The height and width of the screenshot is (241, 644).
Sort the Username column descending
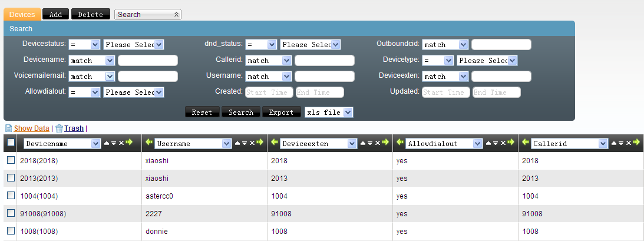(x=245, y=143)
